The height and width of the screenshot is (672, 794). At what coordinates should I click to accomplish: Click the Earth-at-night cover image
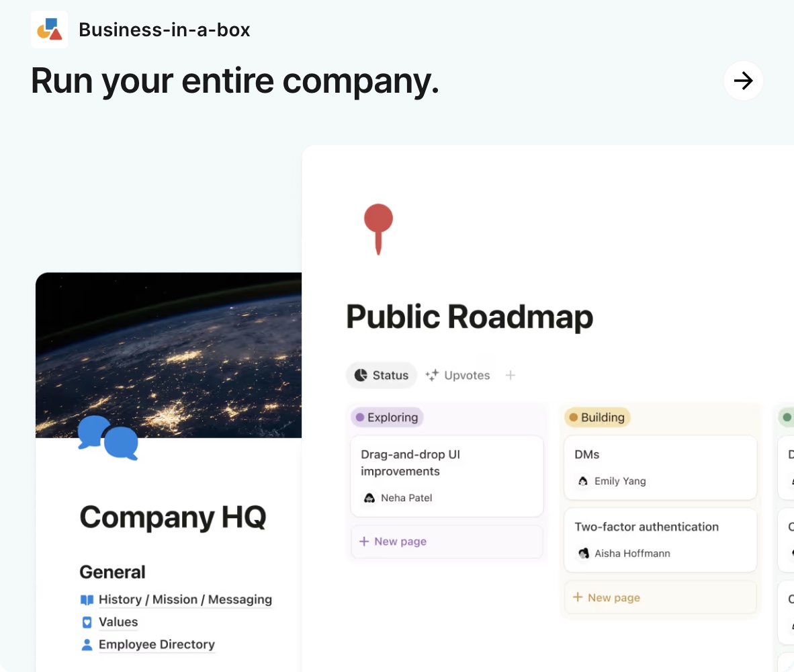click(169, 355)
